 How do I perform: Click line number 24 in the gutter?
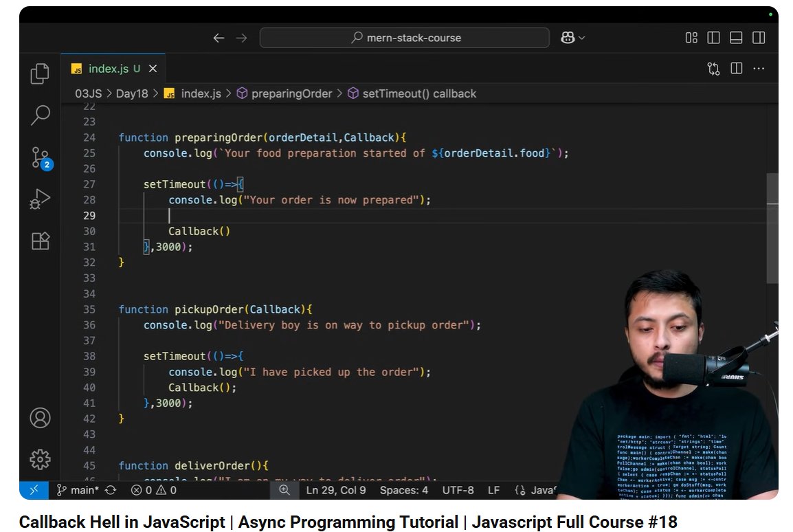[89, 137]
